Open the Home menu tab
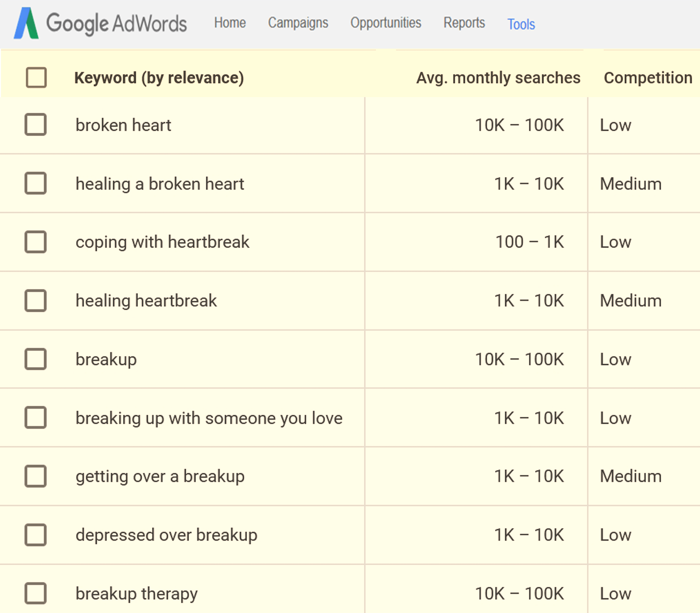The width and height of the screenshot is (700, 613). click(x=230, y=23)
